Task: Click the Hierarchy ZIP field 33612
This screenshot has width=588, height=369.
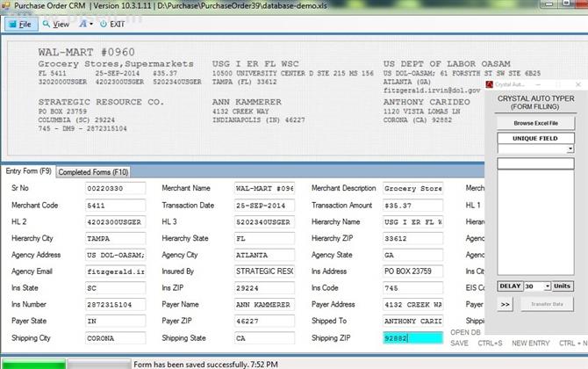Action: [412, 238]
